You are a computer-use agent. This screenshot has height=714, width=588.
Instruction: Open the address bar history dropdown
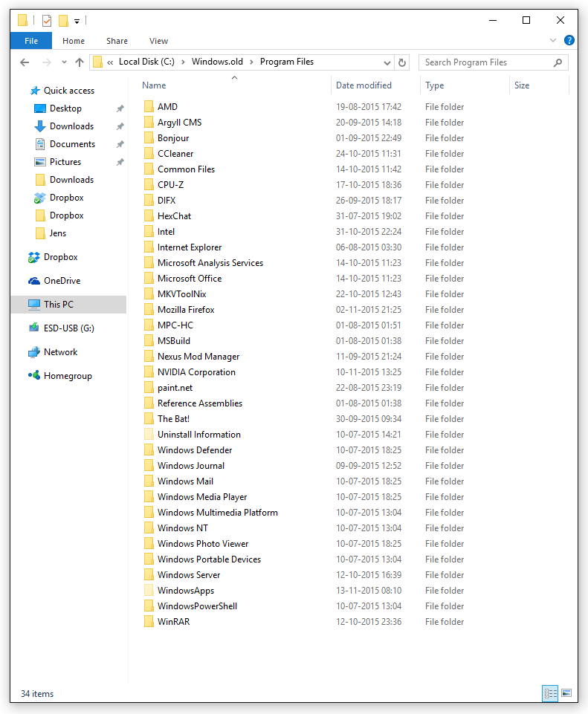pos(387,62)
